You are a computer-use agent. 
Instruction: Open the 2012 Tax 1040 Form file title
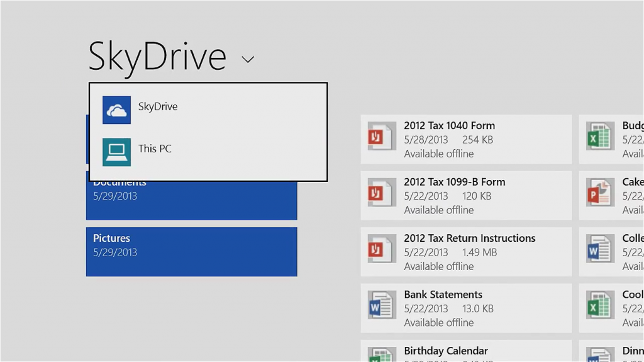coord(449,125)
